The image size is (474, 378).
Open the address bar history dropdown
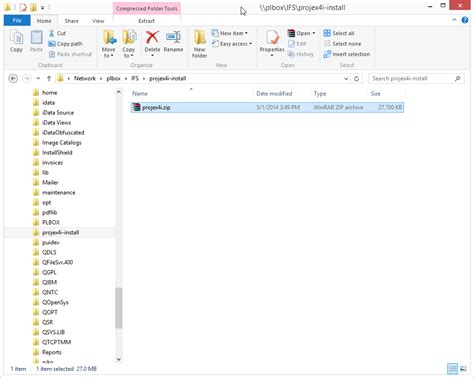coord(346,79)
